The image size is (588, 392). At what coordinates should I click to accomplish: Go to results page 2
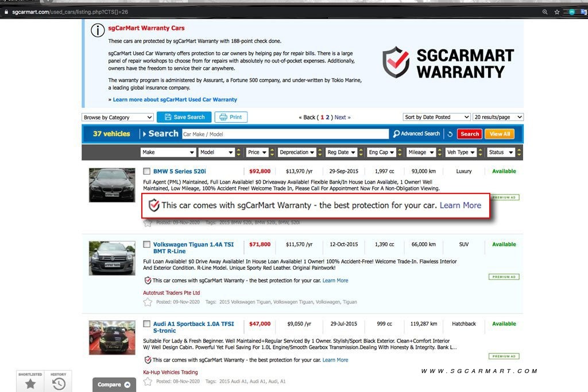click(x=327, y=117)
